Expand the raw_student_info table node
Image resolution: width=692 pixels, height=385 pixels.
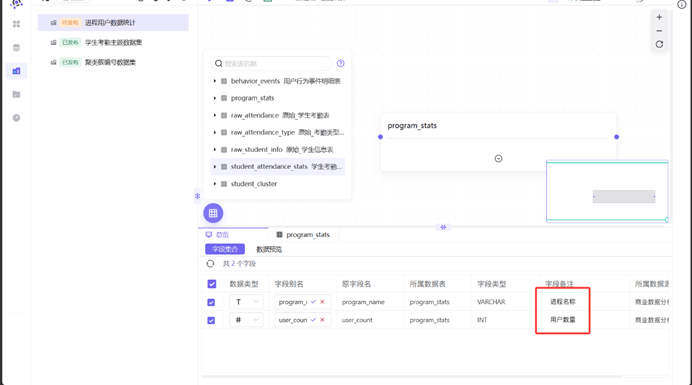click(x=215, y=150)
